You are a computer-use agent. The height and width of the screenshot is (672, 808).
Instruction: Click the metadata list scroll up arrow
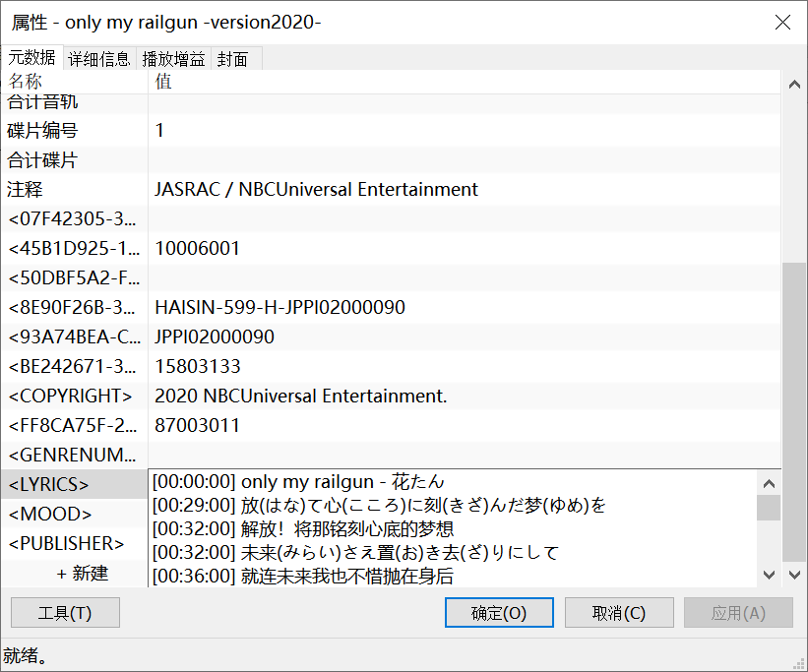pyautogui.click(x=794, y=84)
